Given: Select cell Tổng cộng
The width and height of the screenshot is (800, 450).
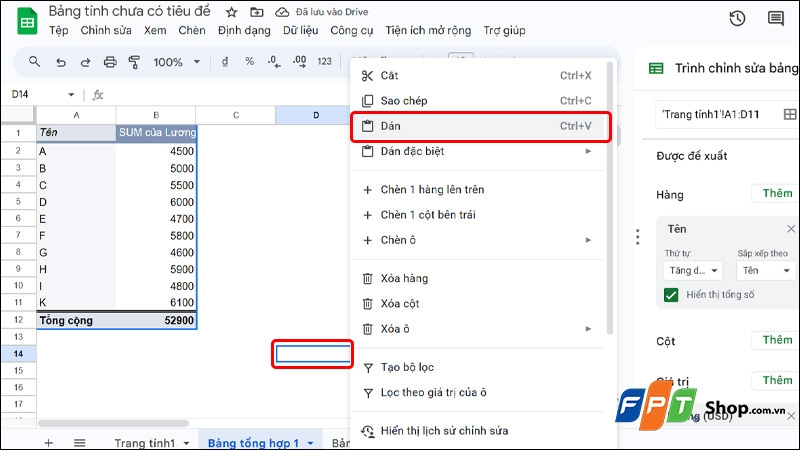Looking at the screenshot, I should [x=76, y=320].
